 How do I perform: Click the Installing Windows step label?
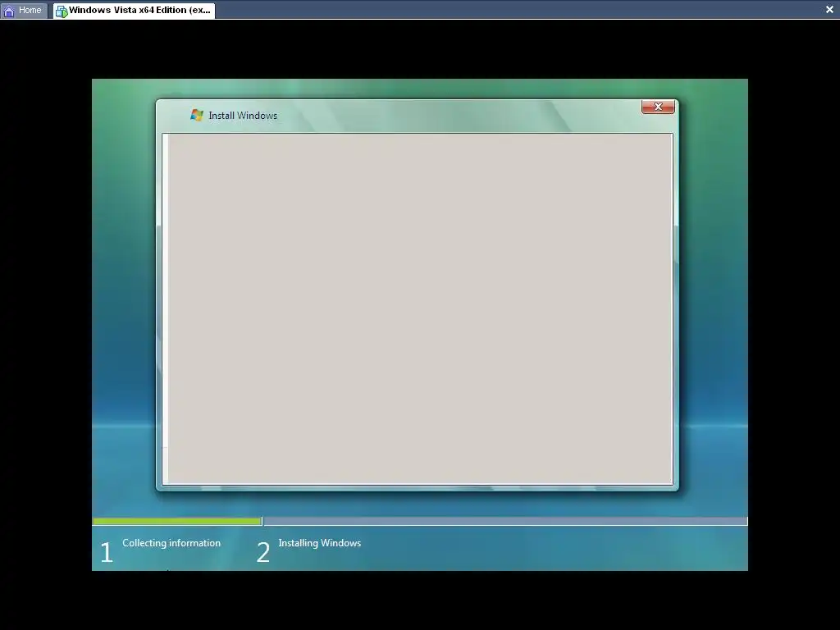[x=320, y=543]
